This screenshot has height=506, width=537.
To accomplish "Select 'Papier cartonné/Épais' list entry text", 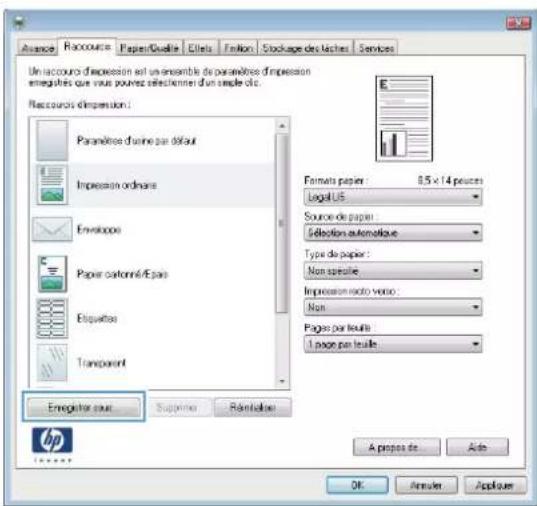I will point(122,274).
